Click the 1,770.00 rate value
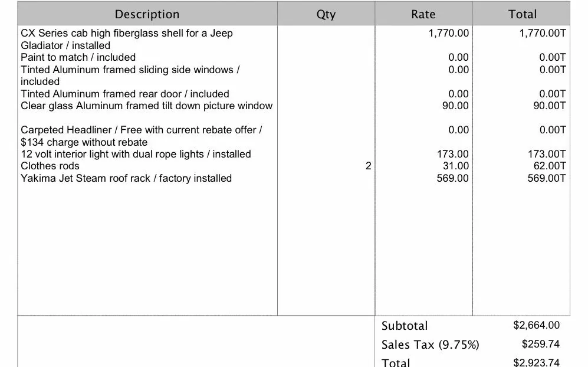This screenshot has height=367, width=588. 448,33
